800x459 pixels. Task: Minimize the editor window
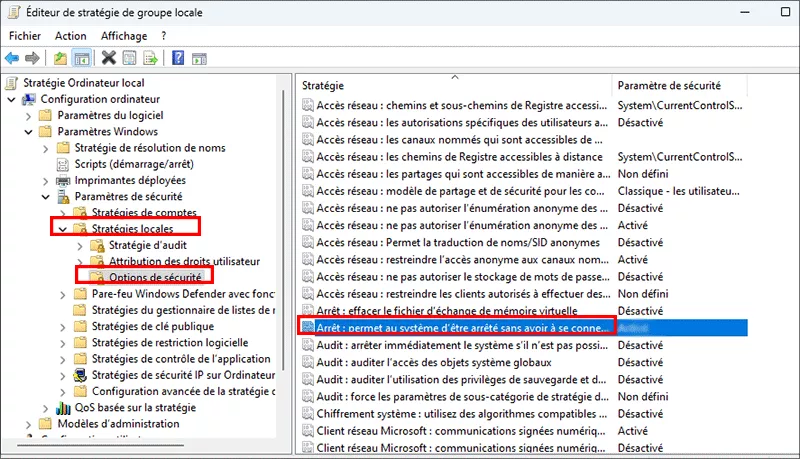[745, 12]
